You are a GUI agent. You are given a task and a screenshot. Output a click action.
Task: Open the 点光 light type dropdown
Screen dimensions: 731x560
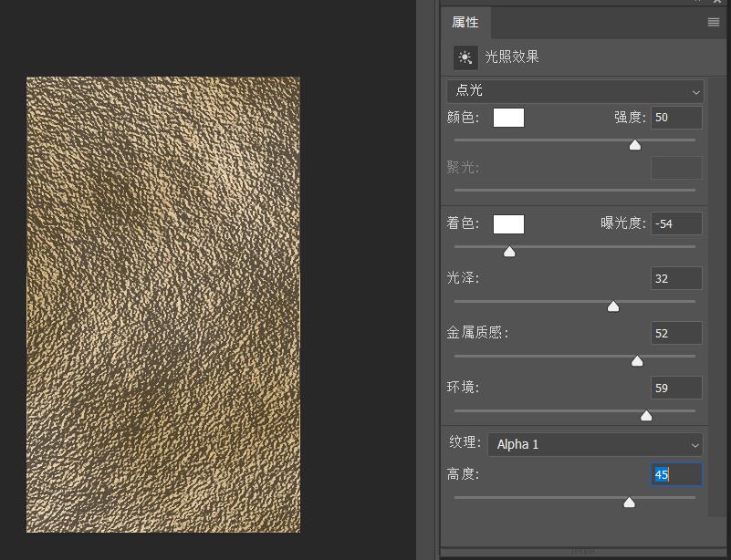click(575, 91)
